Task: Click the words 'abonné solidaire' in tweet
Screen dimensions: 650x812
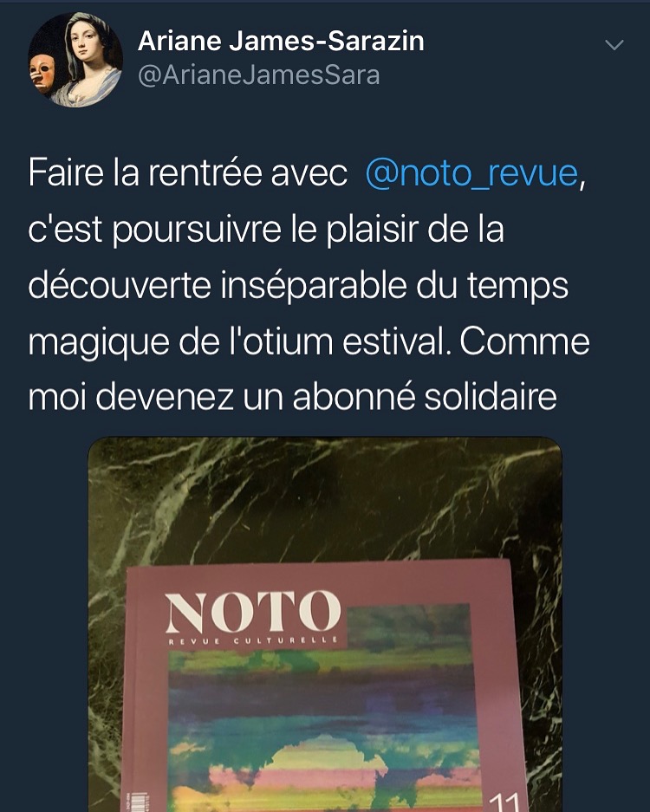Action: click(425, 398)
